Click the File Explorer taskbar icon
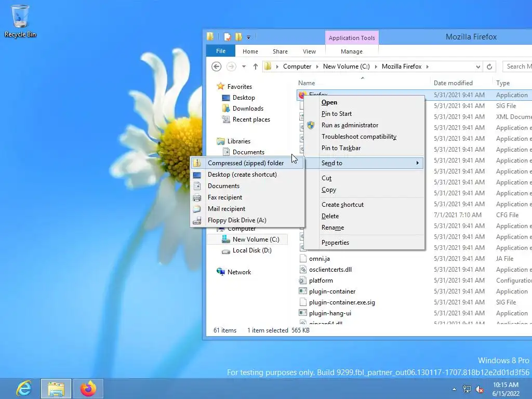Screen dimensions: 532x399 56,389
